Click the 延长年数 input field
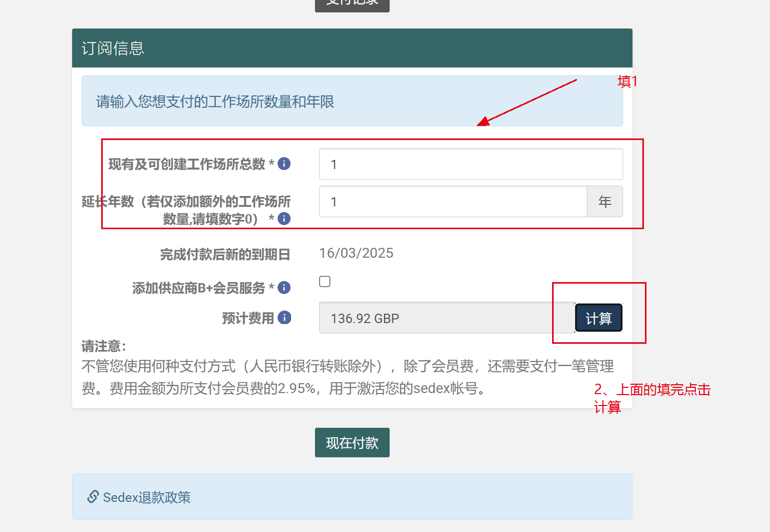The width and height of the screenshot is (770, 532). [x=453, y=202]
